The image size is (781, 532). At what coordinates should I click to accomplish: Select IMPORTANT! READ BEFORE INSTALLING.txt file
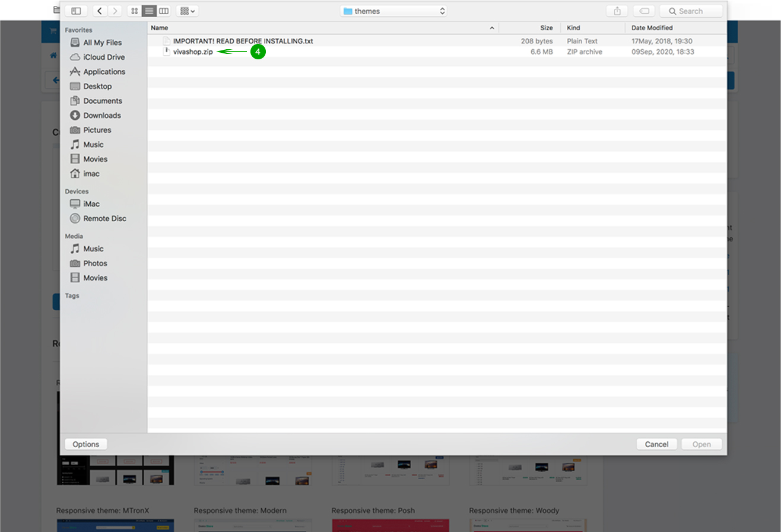pyautogui.click(x=243, y=42)
